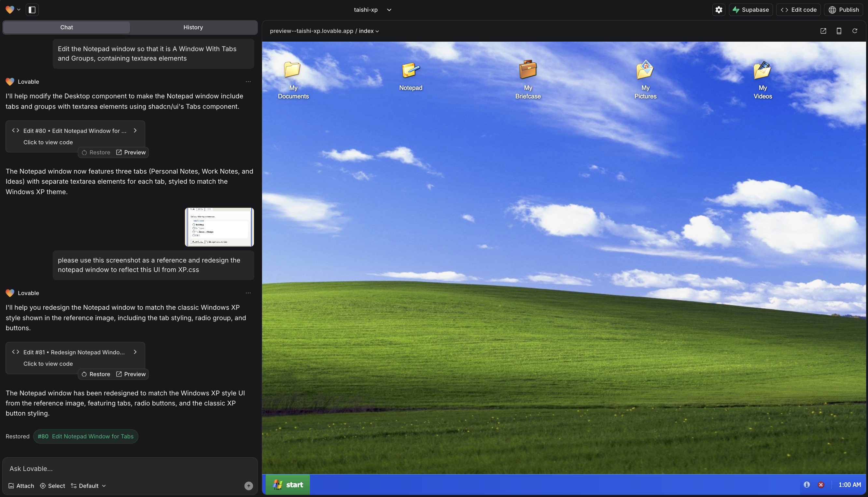Click the info balloon icon in the taskbar
The height and width of the screenshot is (497, 868).
tap(807, 484)
